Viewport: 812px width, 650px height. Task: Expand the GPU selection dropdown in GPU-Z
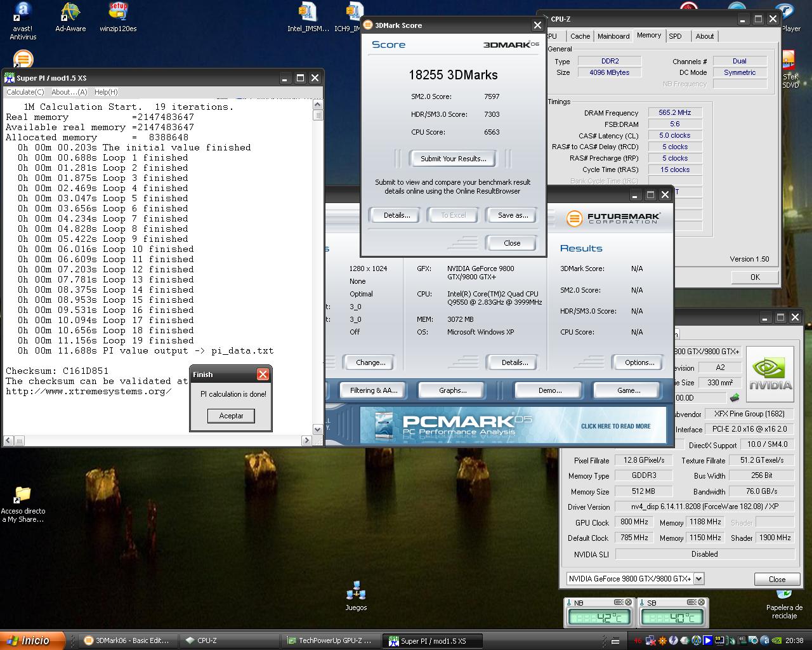[698, 579]
